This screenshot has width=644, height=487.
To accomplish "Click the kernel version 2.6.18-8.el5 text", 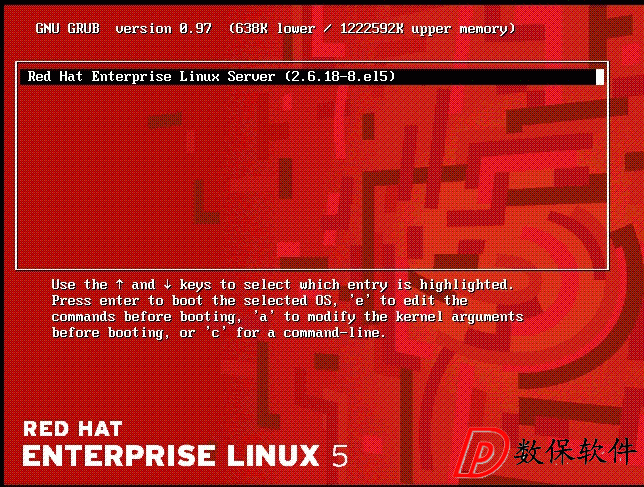I will coord(340,77).
